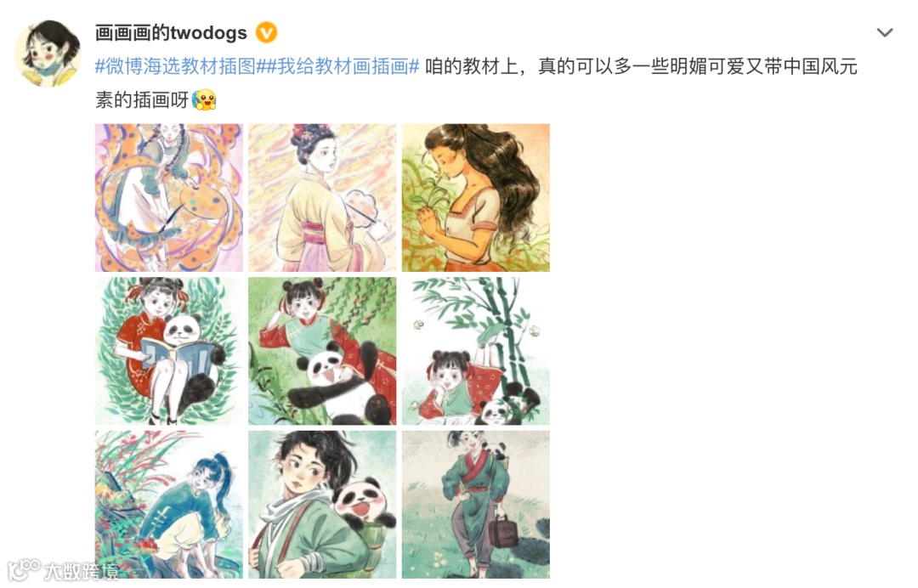This screenshot has width=918, height=588.
Task: Open thumbnail of dancing girl in orange swirls
Action: 168,198
